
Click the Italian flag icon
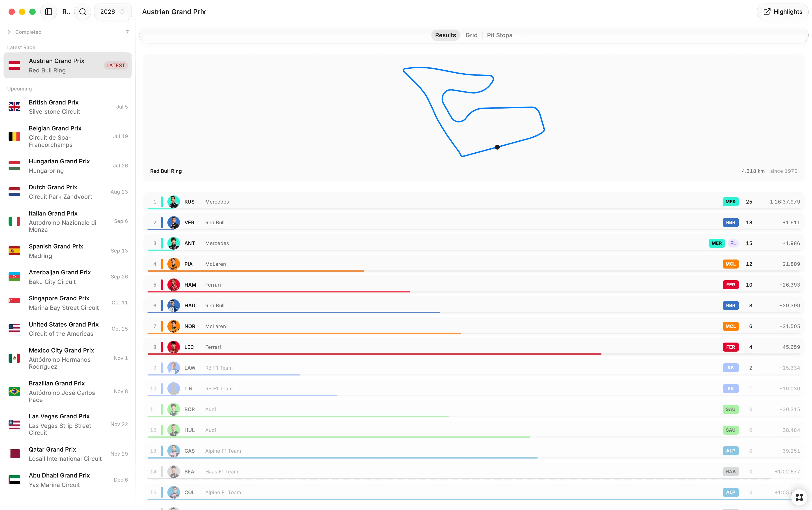(x=14, y=221)
